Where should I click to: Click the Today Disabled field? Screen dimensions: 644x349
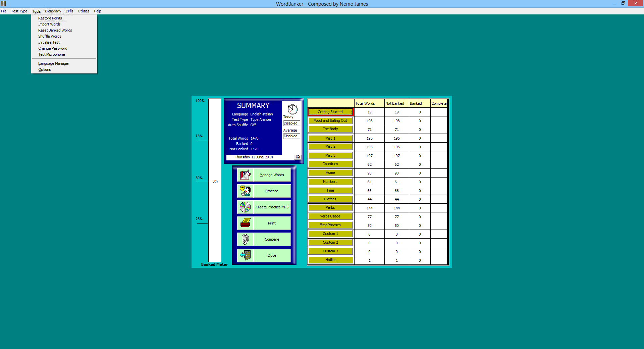(x=291, y=123)
